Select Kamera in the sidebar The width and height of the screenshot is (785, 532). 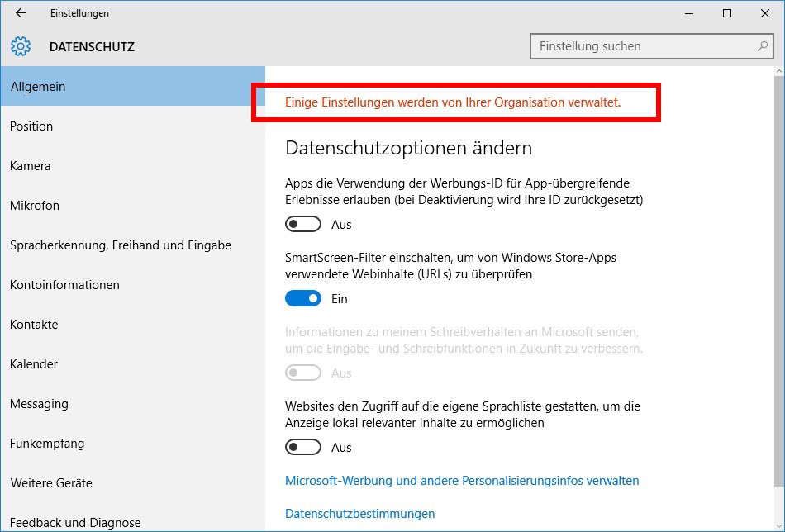point(31,166)
